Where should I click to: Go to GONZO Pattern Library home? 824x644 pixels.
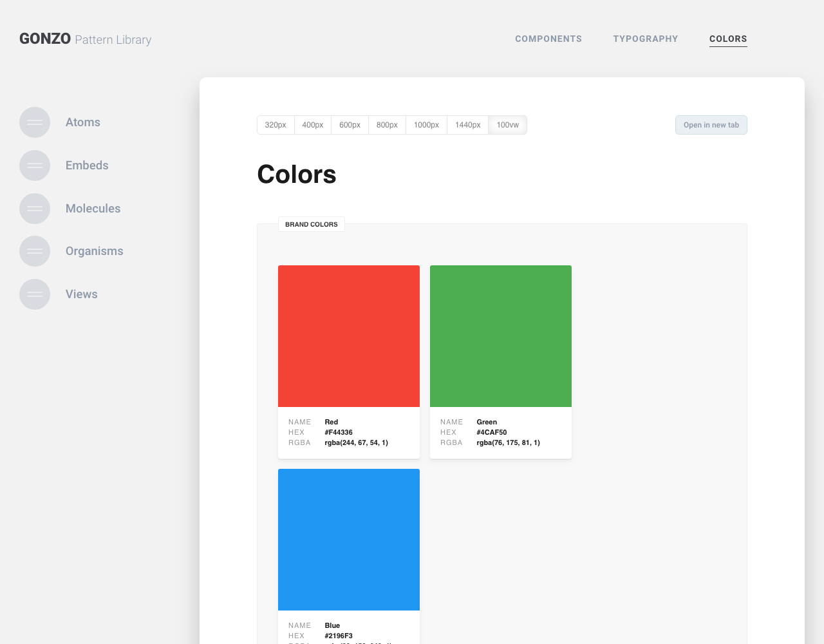click(85, 39)
